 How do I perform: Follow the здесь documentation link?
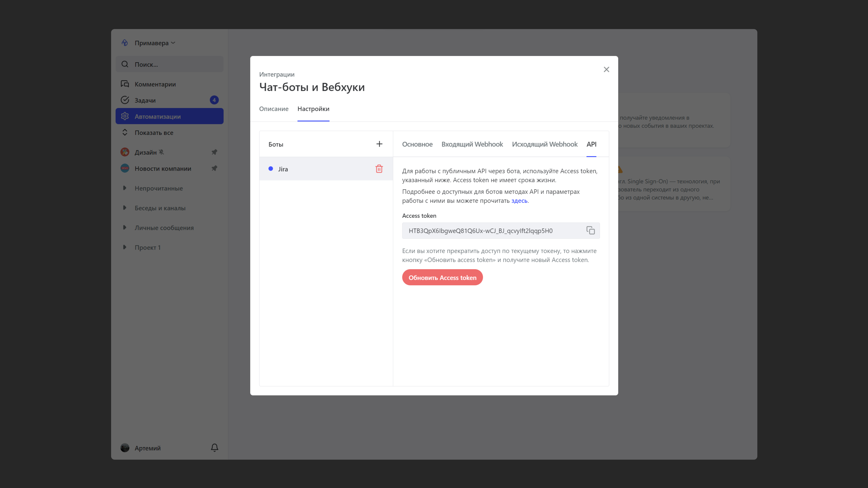(519, 201)
